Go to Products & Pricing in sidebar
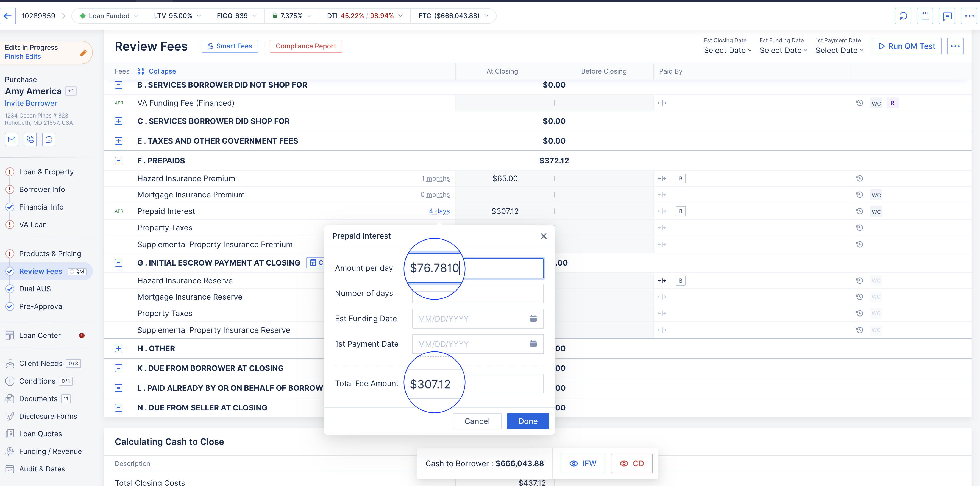The height and width of the screenshot is (486, 980). click(50, 254)
